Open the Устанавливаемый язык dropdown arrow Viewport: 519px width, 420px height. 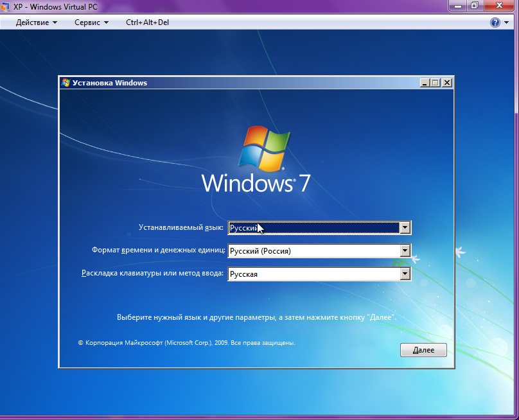coord(405,228)
